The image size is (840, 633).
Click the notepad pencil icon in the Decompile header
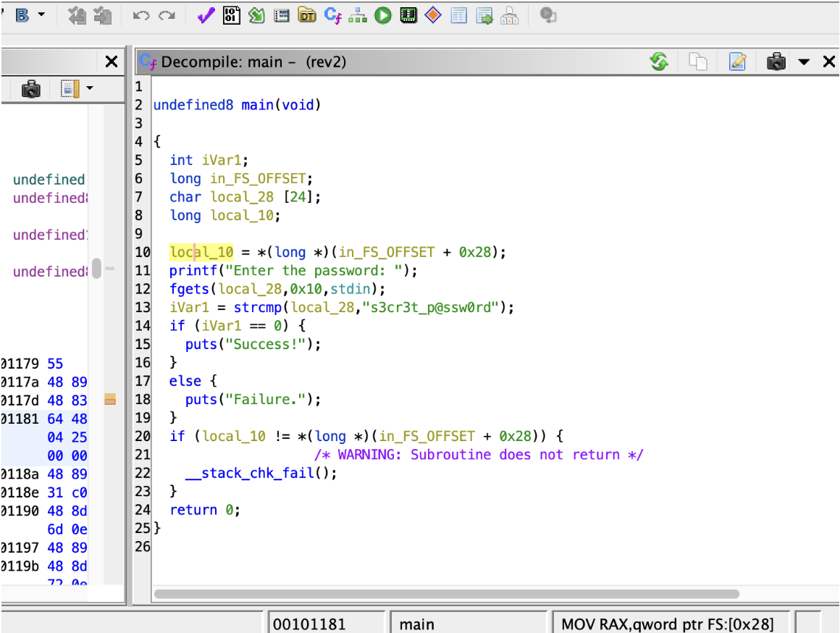coord(738,62)
